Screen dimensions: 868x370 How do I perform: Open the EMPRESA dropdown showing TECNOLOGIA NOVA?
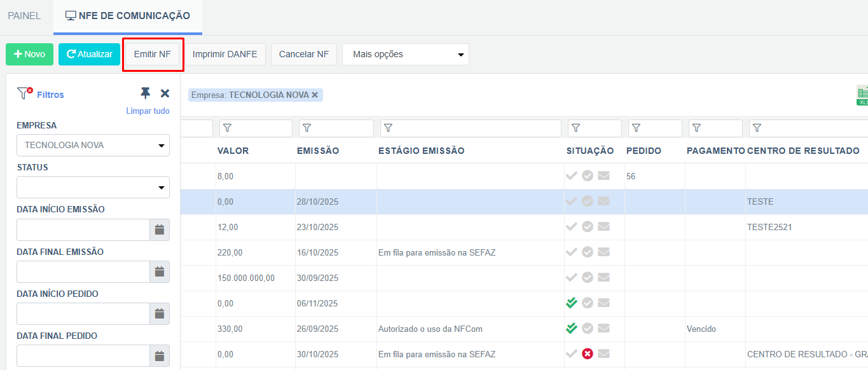93,145
